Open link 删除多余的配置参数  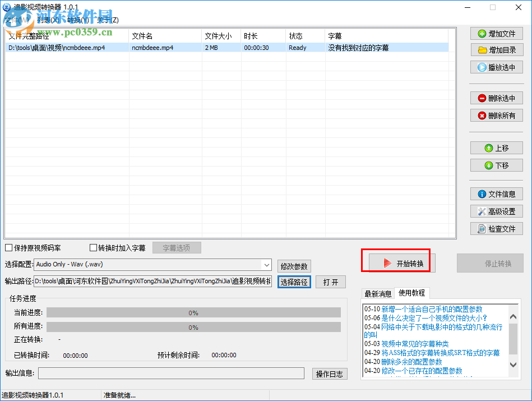tap(411, 362)
